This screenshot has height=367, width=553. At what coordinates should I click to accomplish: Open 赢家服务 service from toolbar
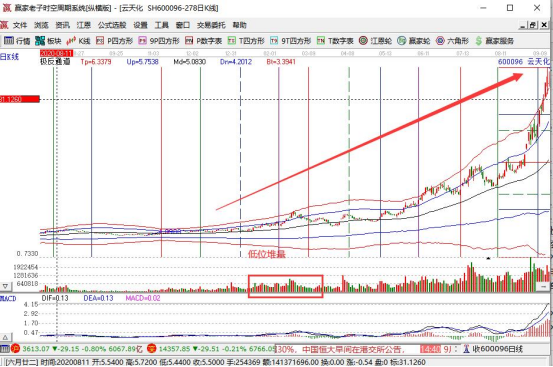click(494, 41)
